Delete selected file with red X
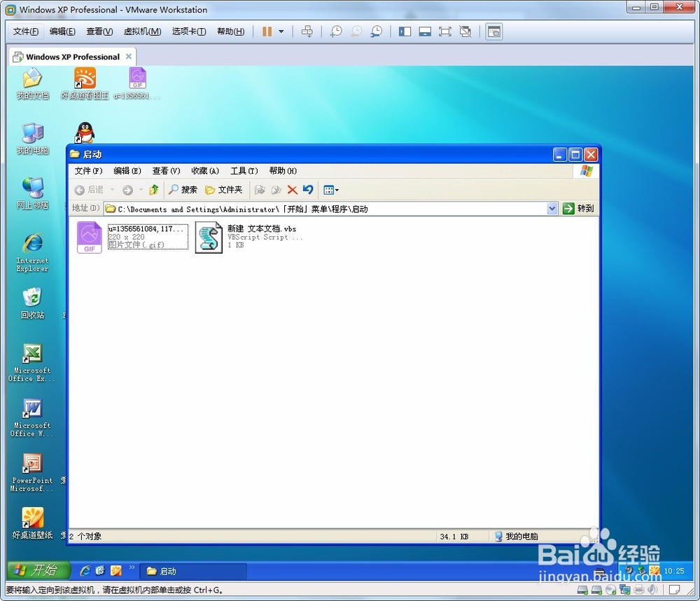Viewport: 700px width, 601px height. [293, 190]
